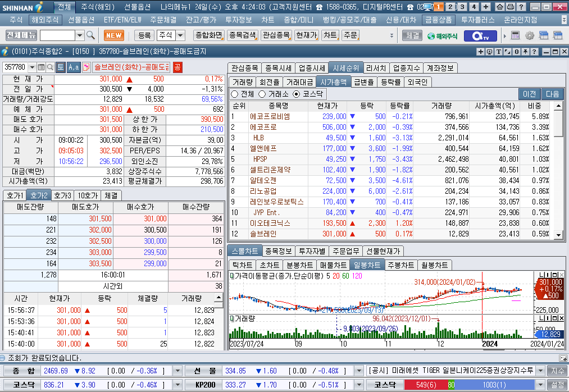This screenshot has height=392, width=569.
Task: Click the red 549(6) rising-stocks bar
Action: click(x=426, y=384)
